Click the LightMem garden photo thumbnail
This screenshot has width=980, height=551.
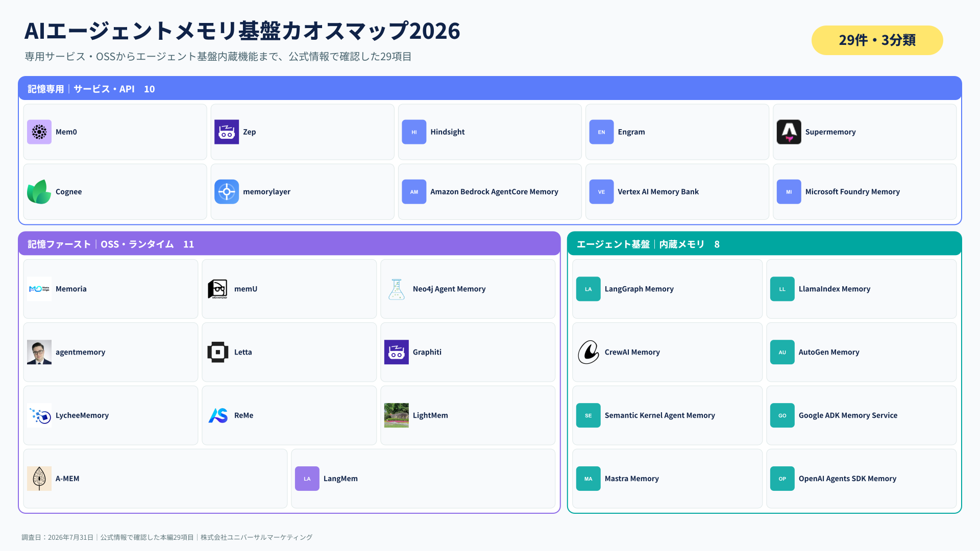click(x=397, y=415)
